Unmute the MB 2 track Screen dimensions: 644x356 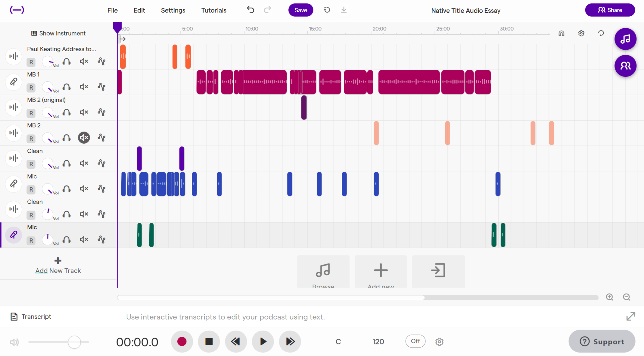(84, 138)
